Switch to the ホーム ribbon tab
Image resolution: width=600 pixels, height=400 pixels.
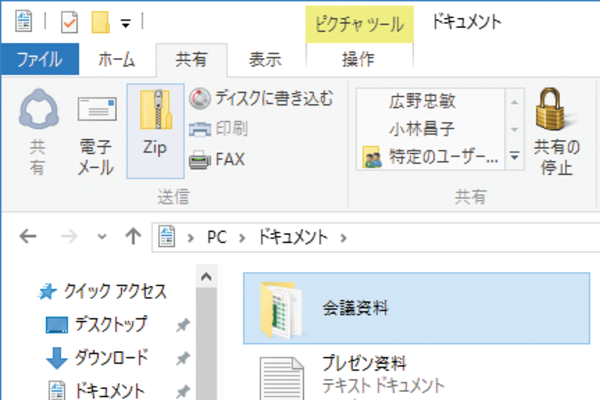pos(117,60)
